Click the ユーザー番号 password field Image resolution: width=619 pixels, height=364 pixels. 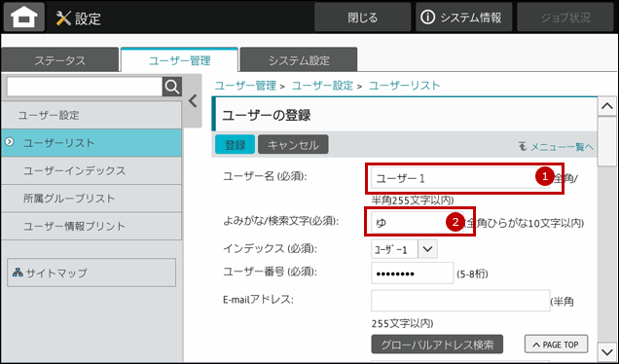pos(412,273)
